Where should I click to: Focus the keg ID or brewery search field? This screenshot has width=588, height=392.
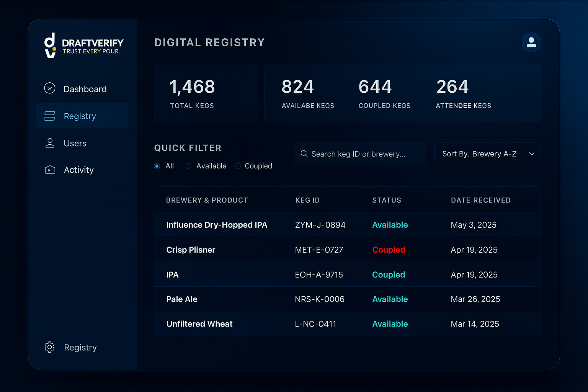point(364,154)
